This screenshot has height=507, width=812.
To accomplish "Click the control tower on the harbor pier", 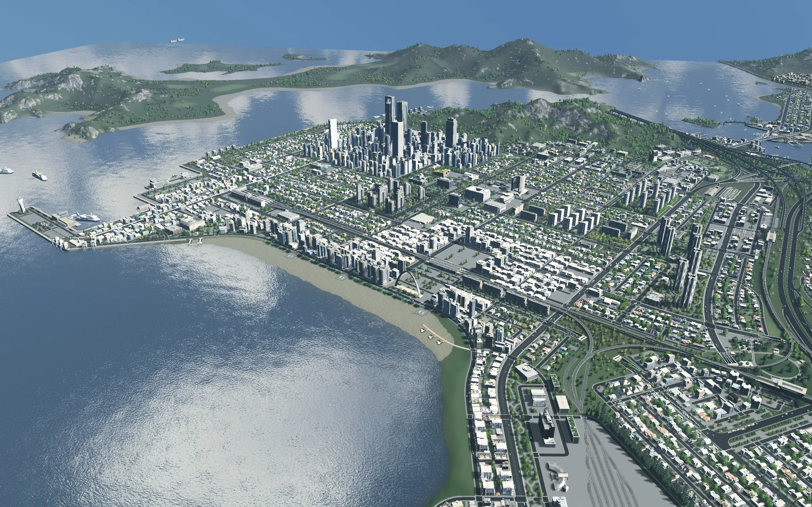I will click(21, 205).
